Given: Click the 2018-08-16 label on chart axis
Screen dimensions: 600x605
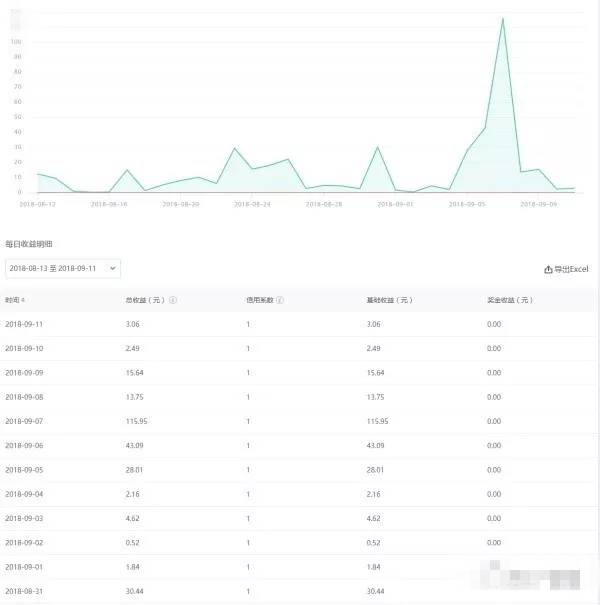Looking at the screenshot, I should (109, 204).
